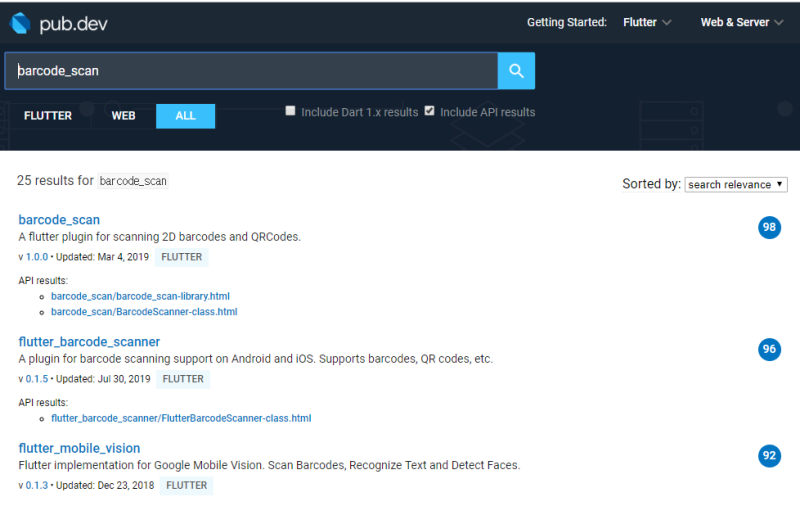Select the ALL filter tab
Viewport: 800px width, 515px height.
pos(185,116)
